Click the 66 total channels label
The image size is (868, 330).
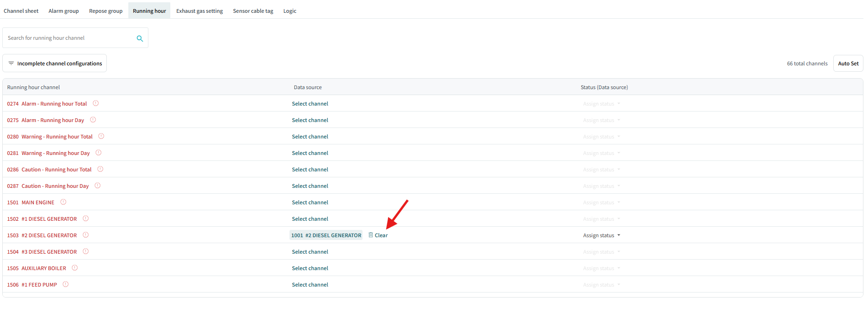pyautogui.click(x=807, y=64)
